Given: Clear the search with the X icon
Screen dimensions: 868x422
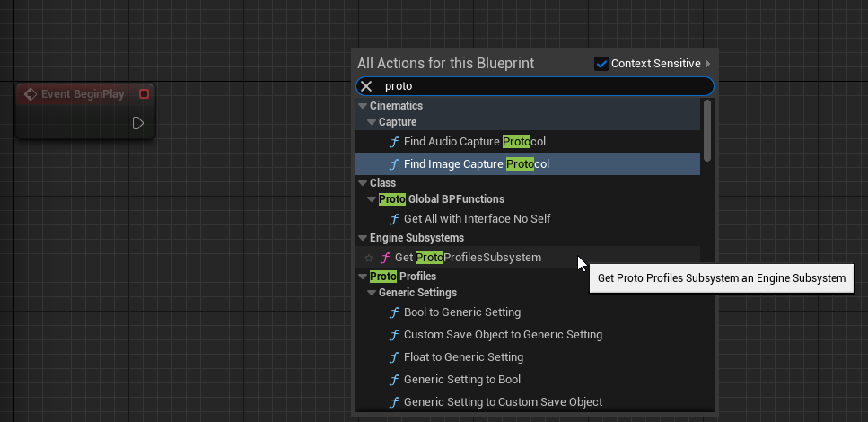Looking at the screenshot, I should pyautogui.click(x=366, y=86).
